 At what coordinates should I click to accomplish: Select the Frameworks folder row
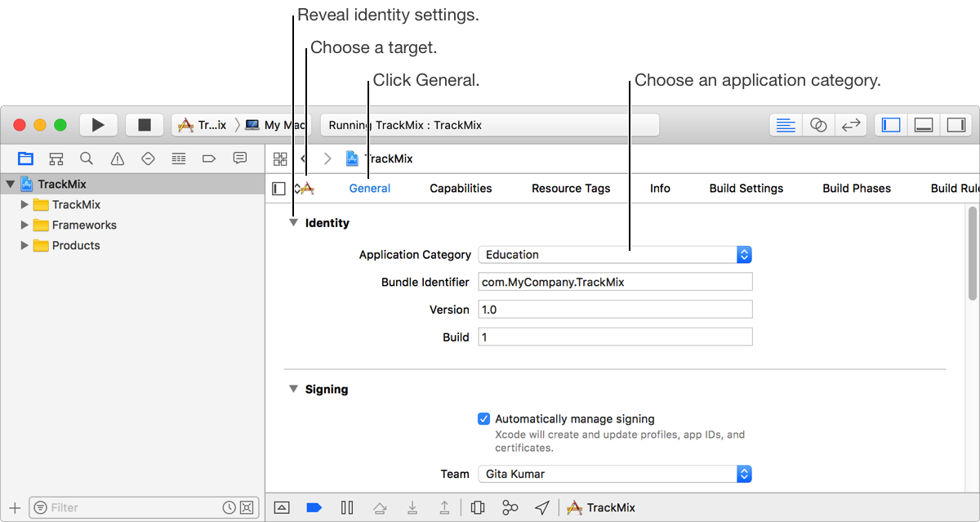[x=132, y=225]
